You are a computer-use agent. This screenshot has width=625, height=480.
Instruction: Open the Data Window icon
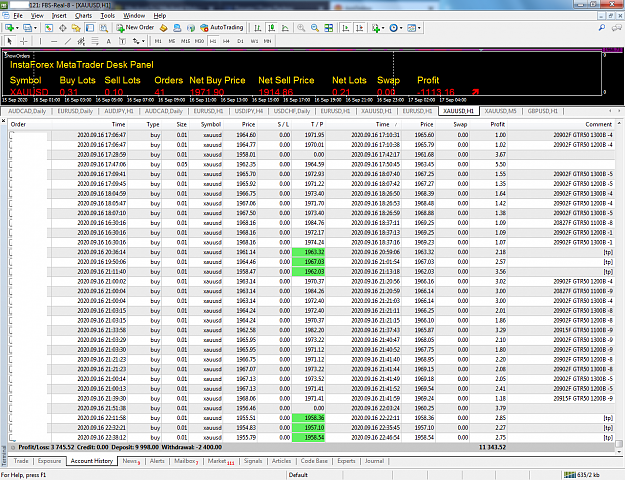click(63, 28)
